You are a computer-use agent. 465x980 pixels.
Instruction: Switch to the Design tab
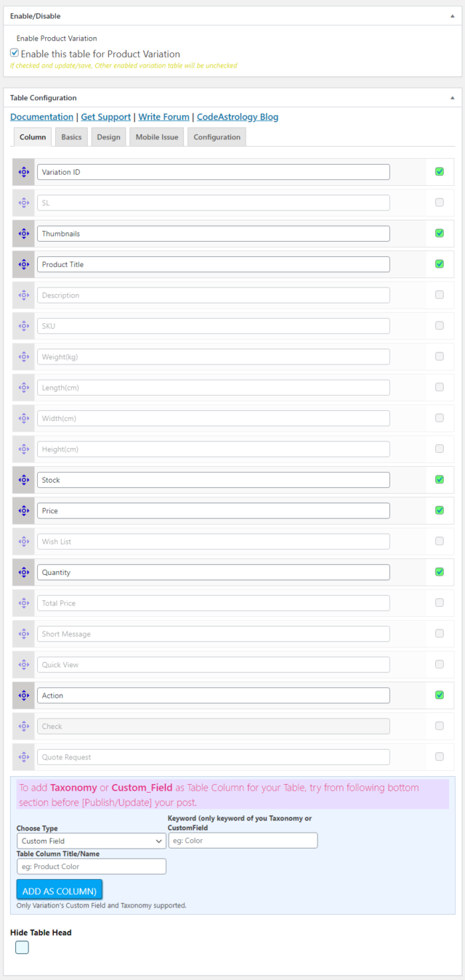pos(108,137)
